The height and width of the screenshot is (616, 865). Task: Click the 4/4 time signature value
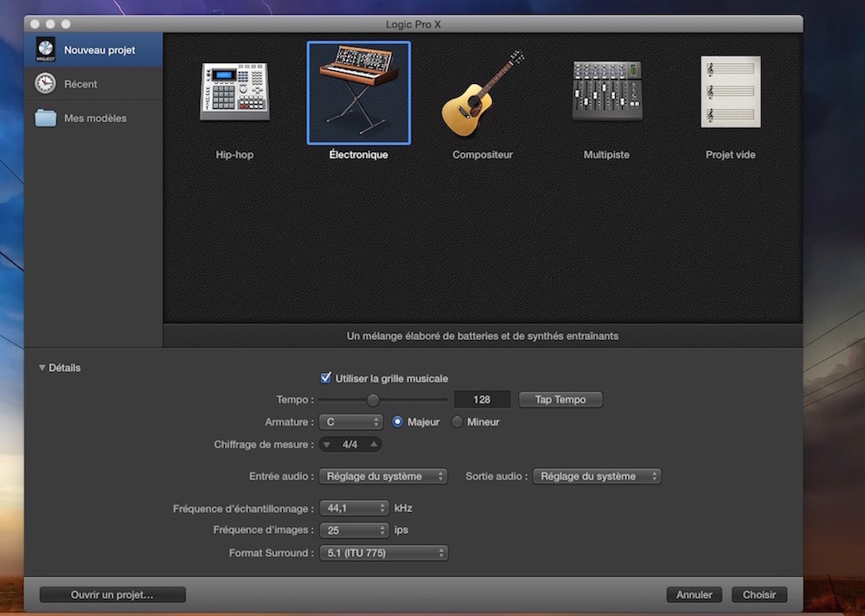[349, 445]
